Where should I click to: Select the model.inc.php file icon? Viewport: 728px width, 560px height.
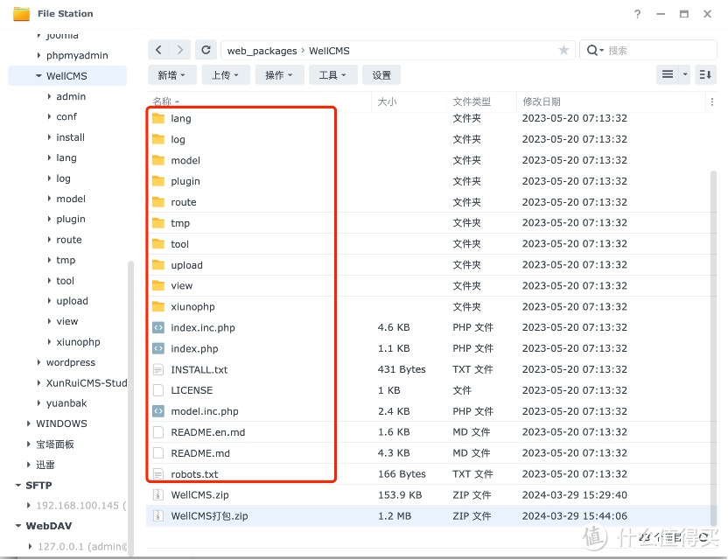[x=158, y=411]
